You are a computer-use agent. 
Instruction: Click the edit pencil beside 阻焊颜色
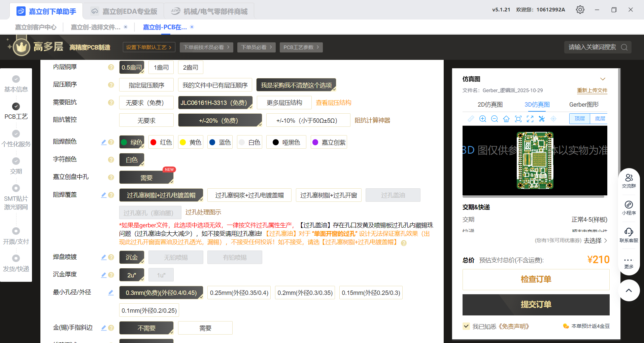tap(104, 142)
